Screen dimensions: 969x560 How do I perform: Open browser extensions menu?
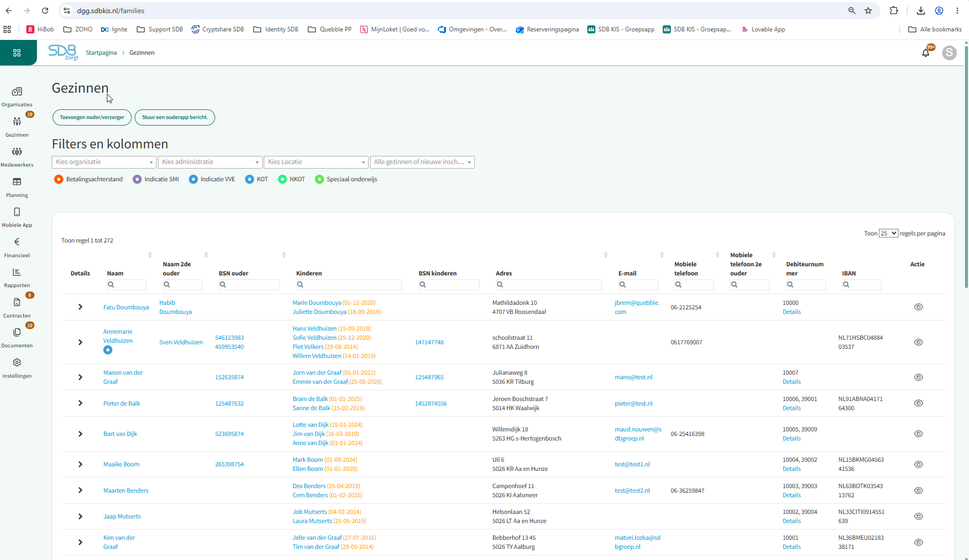(x=894, y=11)
